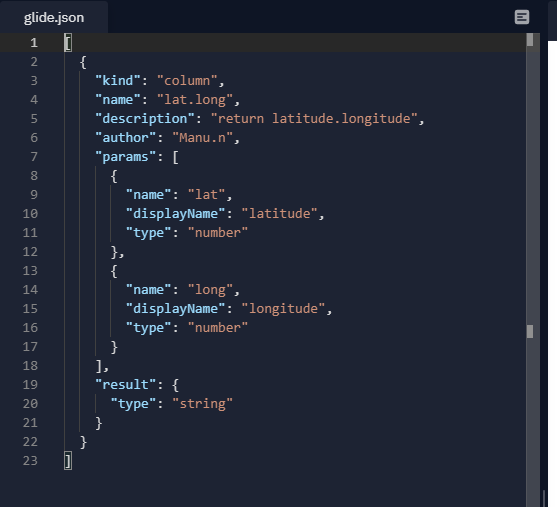Click the "string" result type value
This screenshot has height=507, width=557.
click(x=202, y=404)
